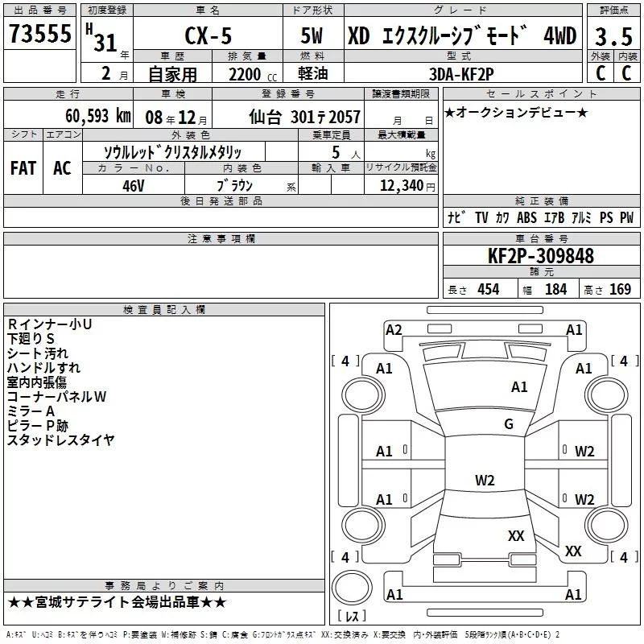This screenshot has width=644, height=644.
Task: Click the A2 damage mark on the diagram
Action: pos(394,330)
